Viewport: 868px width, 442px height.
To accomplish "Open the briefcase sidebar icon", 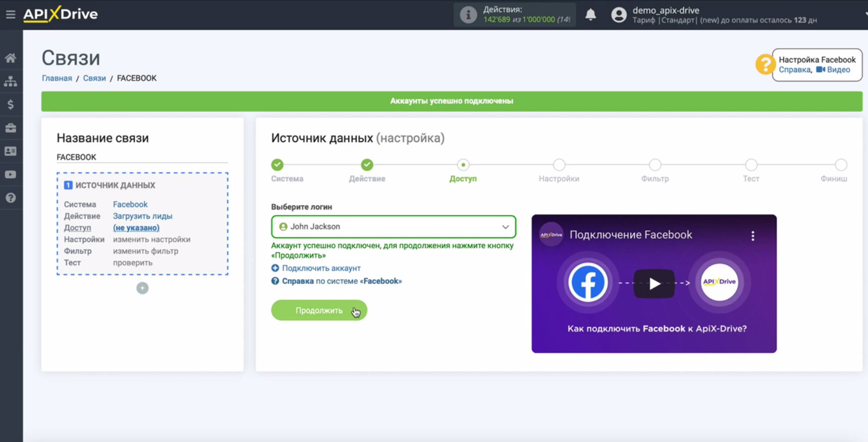I will [11, 128].
